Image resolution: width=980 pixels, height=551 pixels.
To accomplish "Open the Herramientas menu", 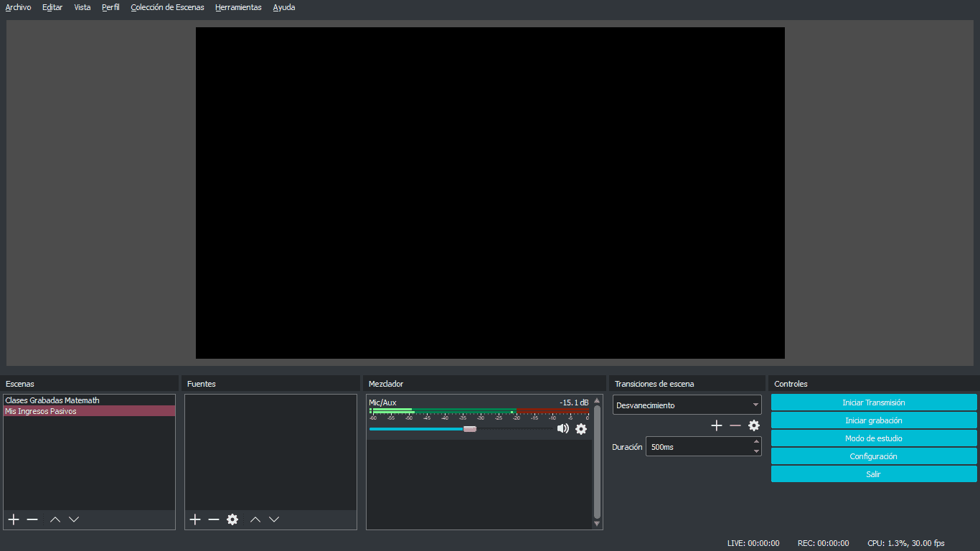I will click(x=238, y=7).
